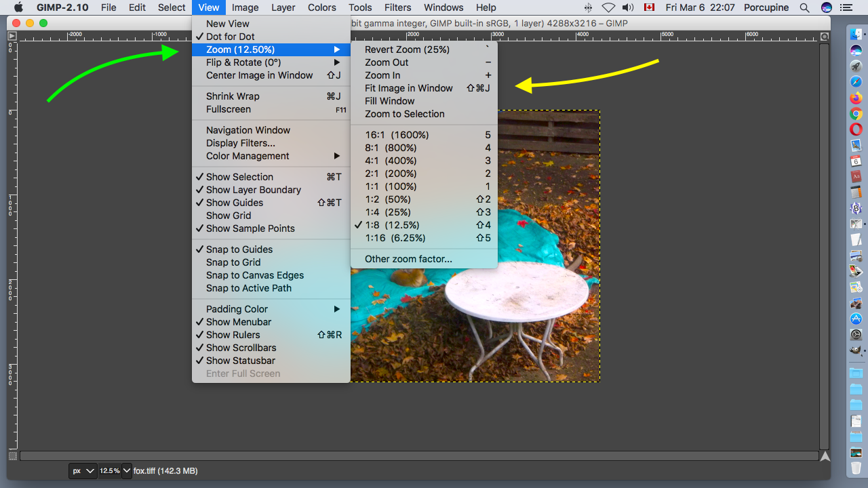The width and height of the screenshot is (868, 488).
Task: Toggle Show Menubar
Action: click(x=271, y=322)
